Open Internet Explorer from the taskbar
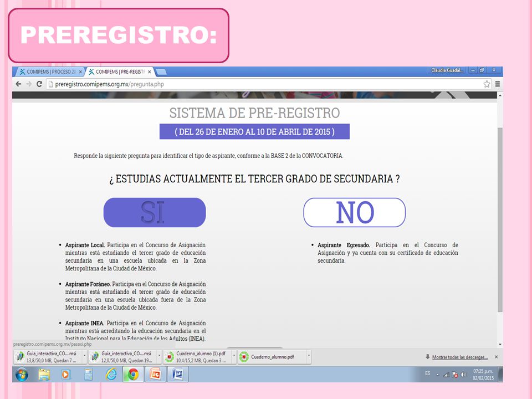This screenshot has width=532, height=399. [111, 374]
